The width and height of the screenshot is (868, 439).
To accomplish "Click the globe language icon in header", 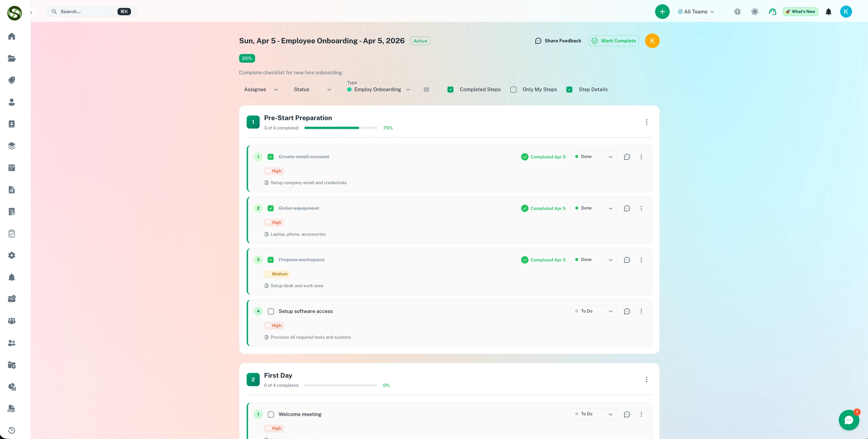I will tap(737, 12).
